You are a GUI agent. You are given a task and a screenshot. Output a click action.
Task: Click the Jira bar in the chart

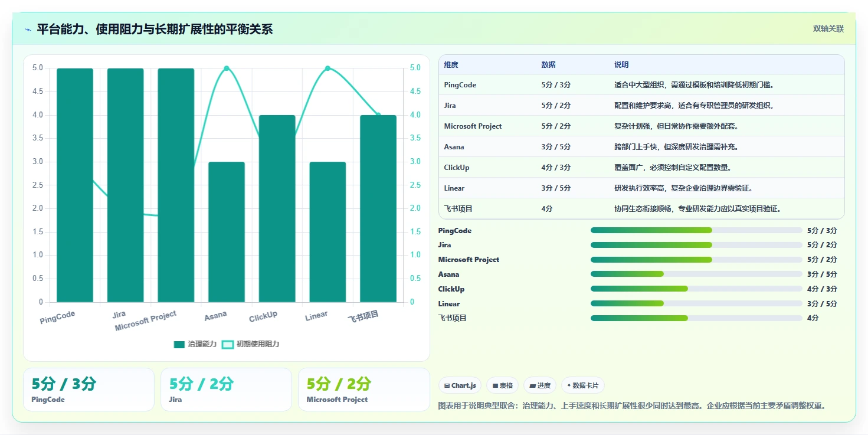(x=126, y=185)
